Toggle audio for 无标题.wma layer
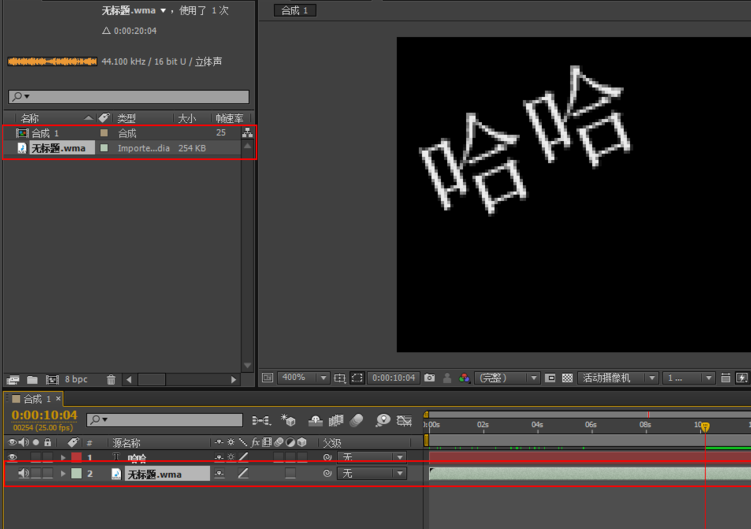The width and height of the screenshot is (751, 529). pyautogui.click(x=24, y=473)
